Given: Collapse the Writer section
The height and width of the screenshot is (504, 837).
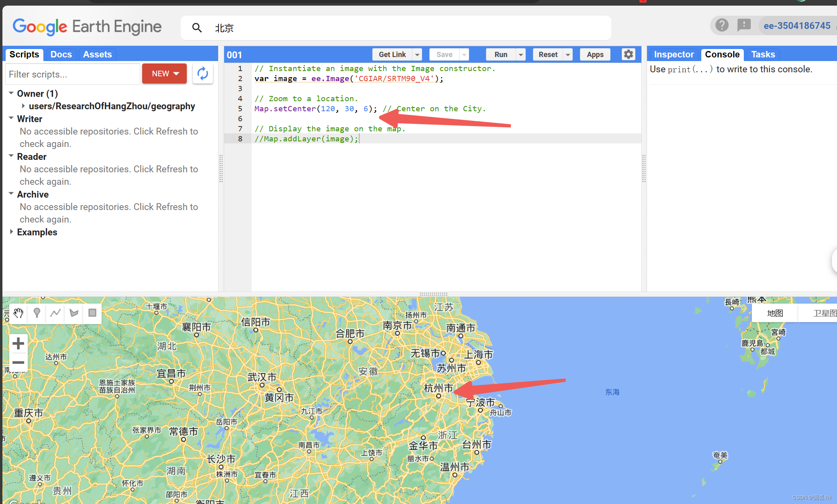Looking at the screenshot, I should point(11,118).
